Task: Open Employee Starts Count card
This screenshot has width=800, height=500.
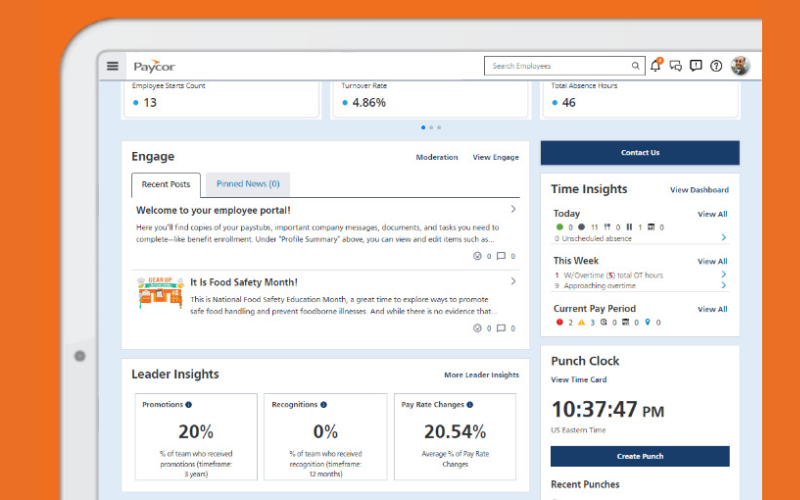Action: [x=221, y=99]
